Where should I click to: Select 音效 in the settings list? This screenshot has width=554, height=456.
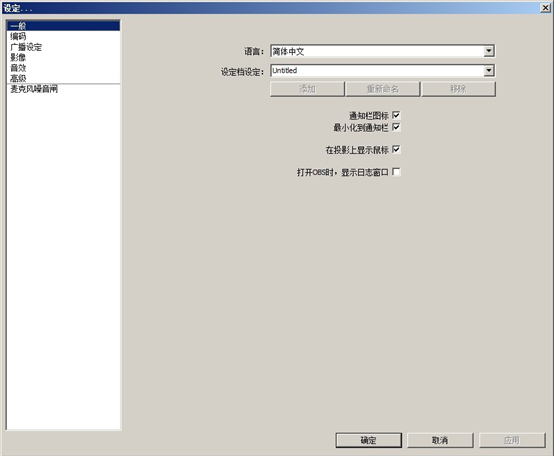click(63, 68)
